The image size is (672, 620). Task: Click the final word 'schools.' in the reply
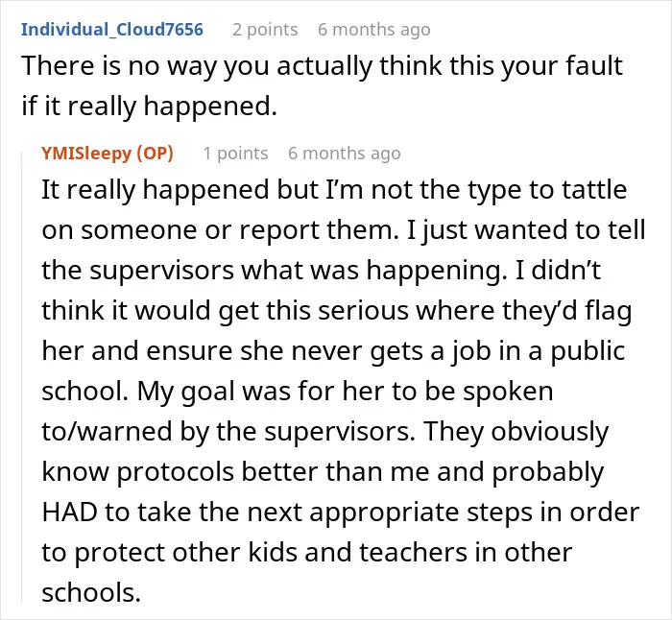point(91,593)
